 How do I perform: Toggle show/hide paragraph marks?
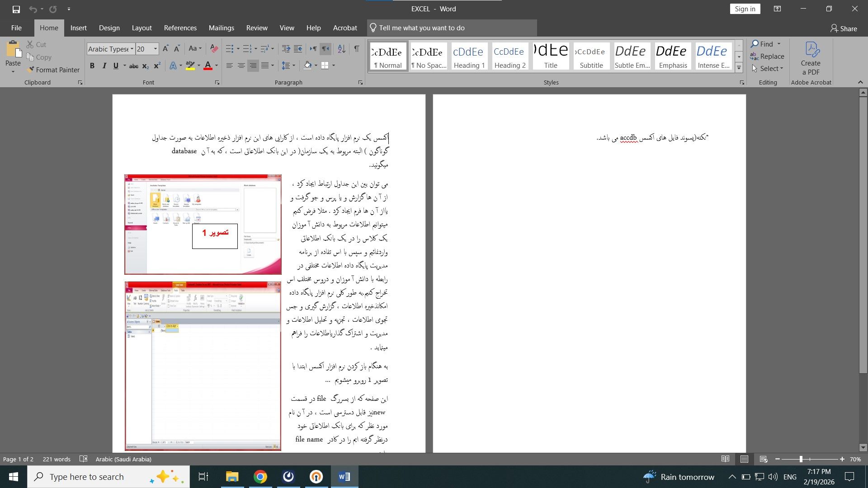click(x=357, y=48)
